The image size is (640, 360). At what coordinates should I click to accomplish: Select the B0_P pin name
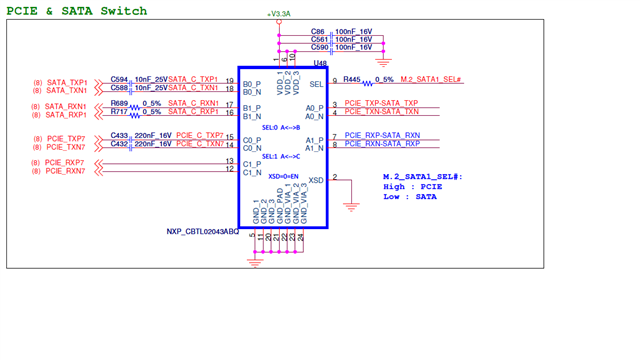(x=252, y=84)
